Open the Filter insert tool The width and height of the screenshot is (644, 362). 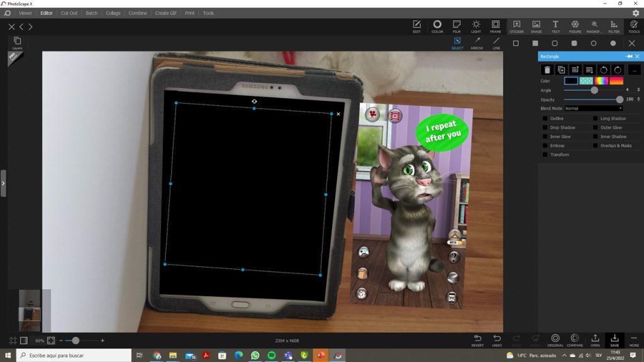tap(614, 26)
